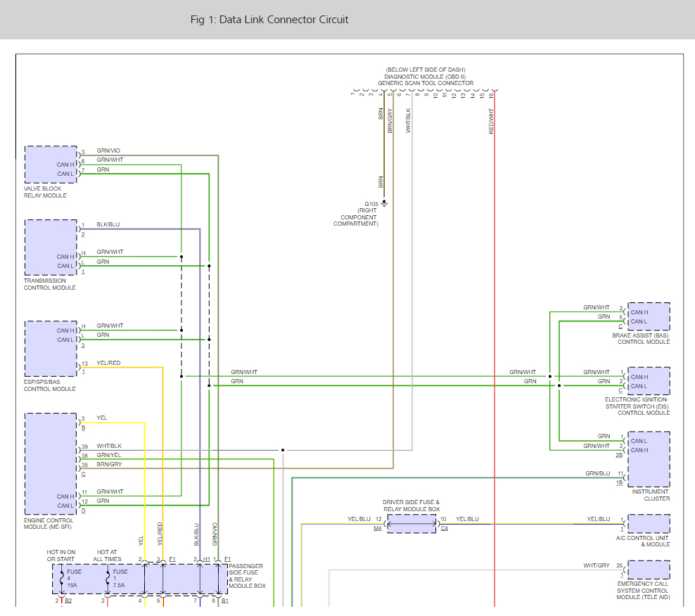Click the A/C Control Unit & Module box

[x=648, y=523]
